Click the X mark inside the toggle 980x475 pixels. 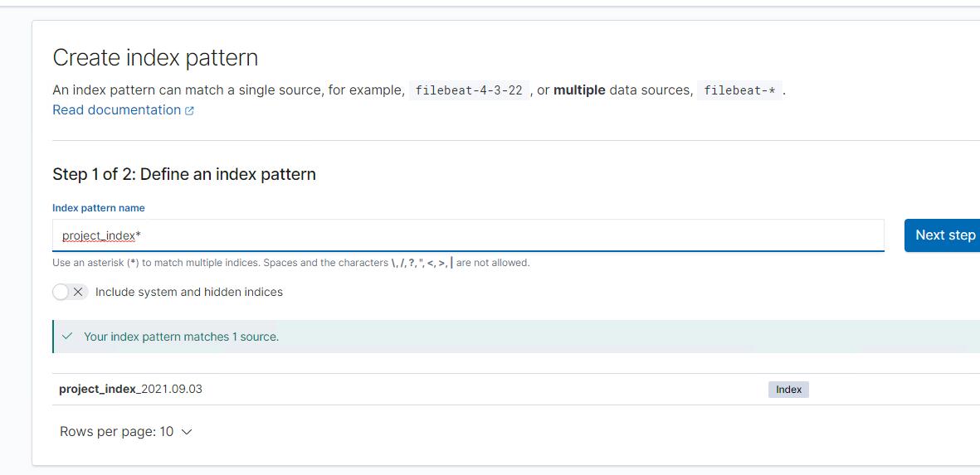[x=78, y=292]
